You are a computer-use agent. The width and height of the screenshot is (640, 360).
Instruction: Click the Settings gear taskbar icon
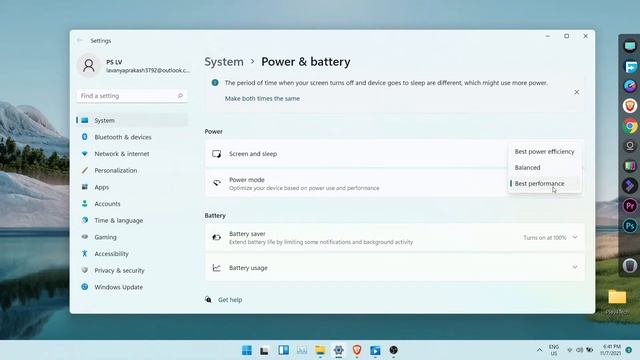[x=338, y=350]
